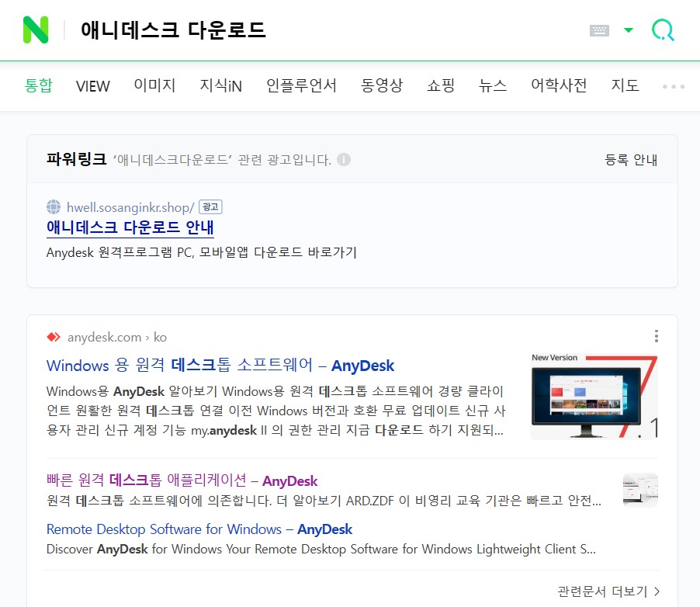Click the ad description Anydesk 원격프로그램 text
The image size is (700, 607).
point(201,252)
